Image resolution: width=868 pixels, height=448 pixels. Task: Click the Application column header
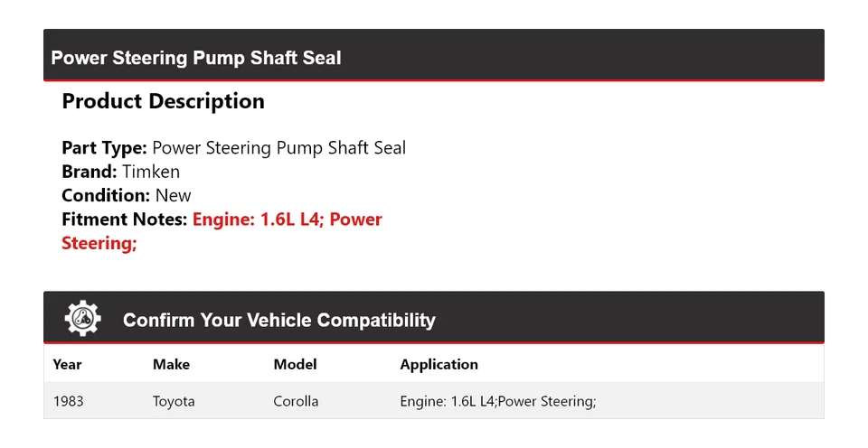(439, 365)
